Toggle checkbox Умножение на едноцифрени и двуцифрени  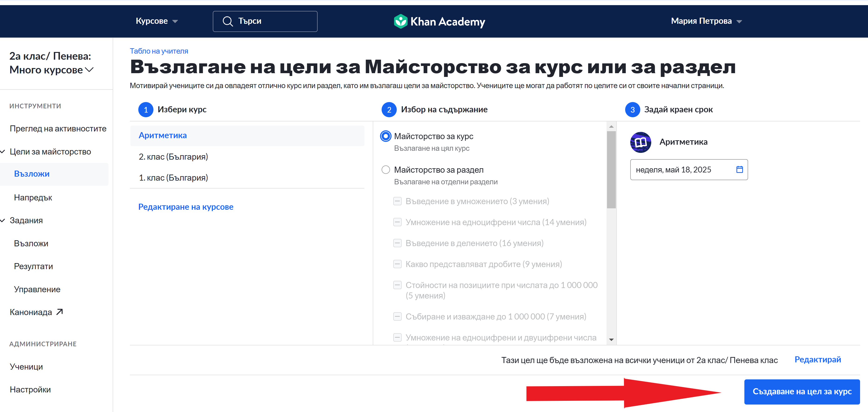[x=397, y=337]
